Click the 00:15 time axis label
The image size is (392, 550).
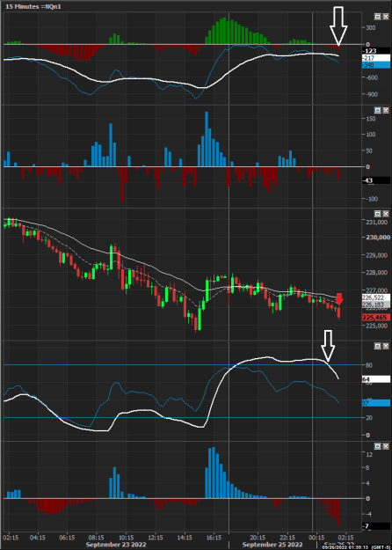[x=316, y=538]
